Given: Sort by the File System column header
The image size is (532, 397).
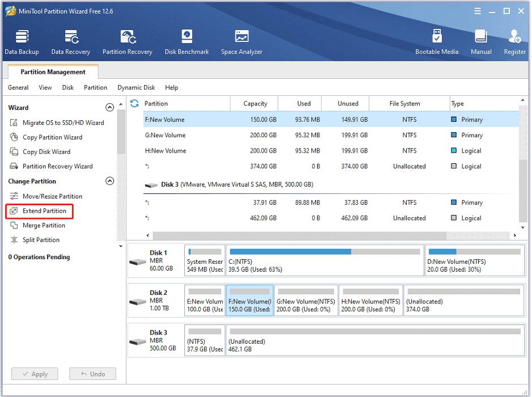Looking at the screenshot, I should coord(409,103).
